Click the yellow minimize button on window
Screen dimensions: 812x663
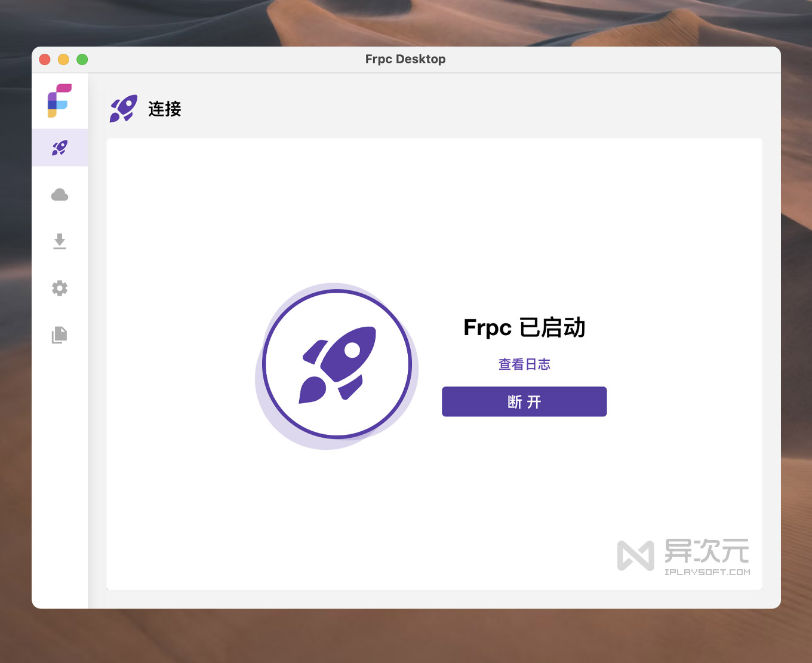(63, 59)
